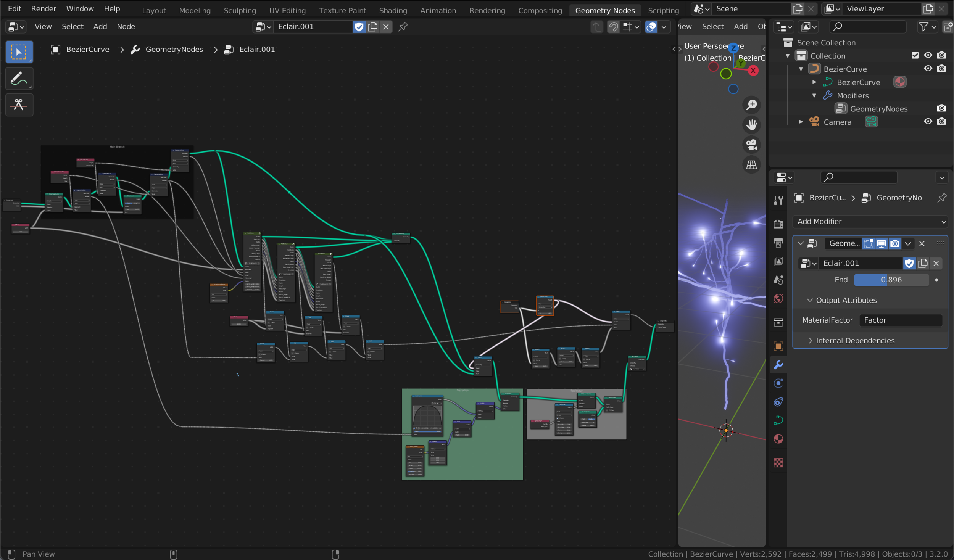Open the Object Data curve properties tab
The height and width of the screenshot is (560, 954).
coord(778,420)
